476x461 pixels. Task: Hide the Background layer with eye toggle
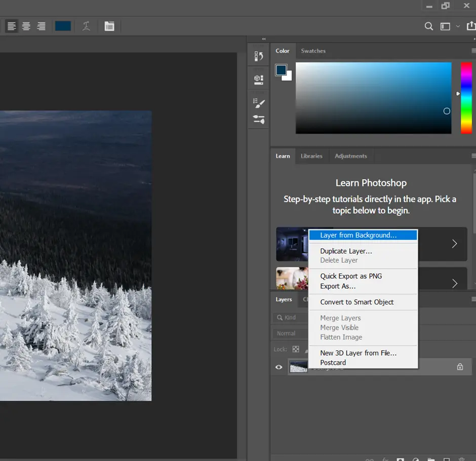(278, 367)
